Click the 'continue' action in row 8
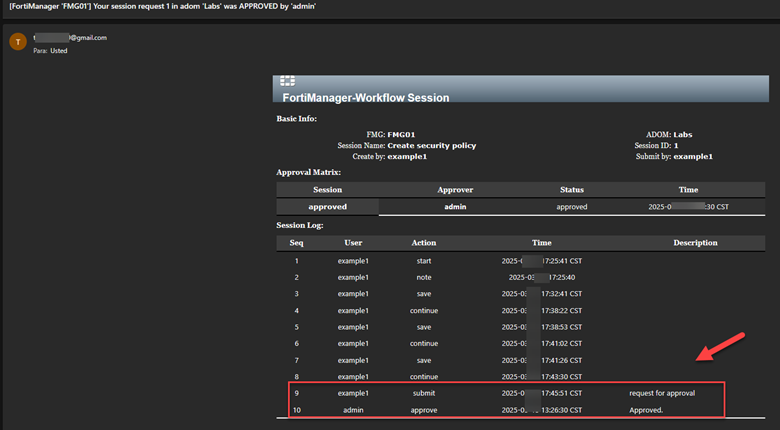Viewport: 780px width, 430px height. click(424, 377)
